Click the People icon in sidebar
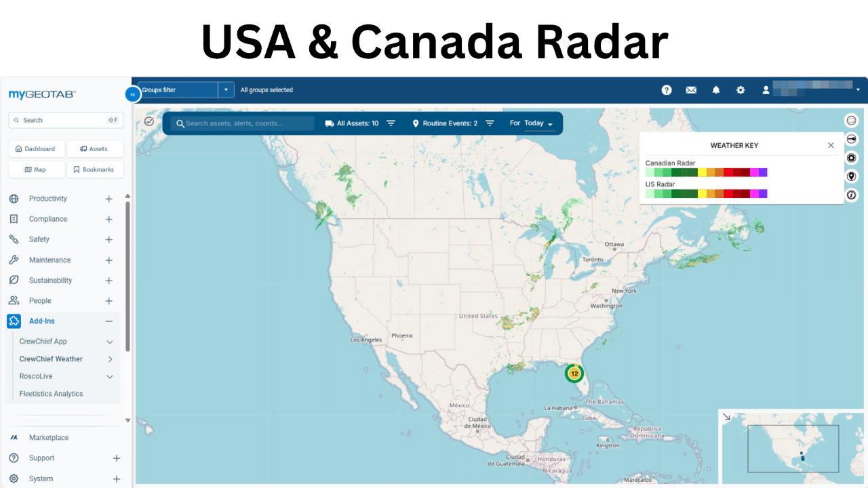The width and height of the screenshot is (868, 488). (14, 300)
